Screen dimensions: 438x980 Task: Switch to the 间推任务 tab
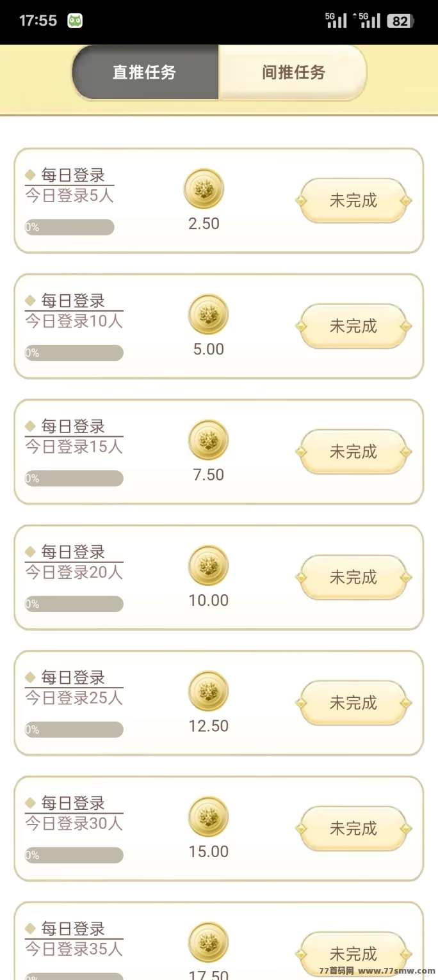(x=293, y=72)
